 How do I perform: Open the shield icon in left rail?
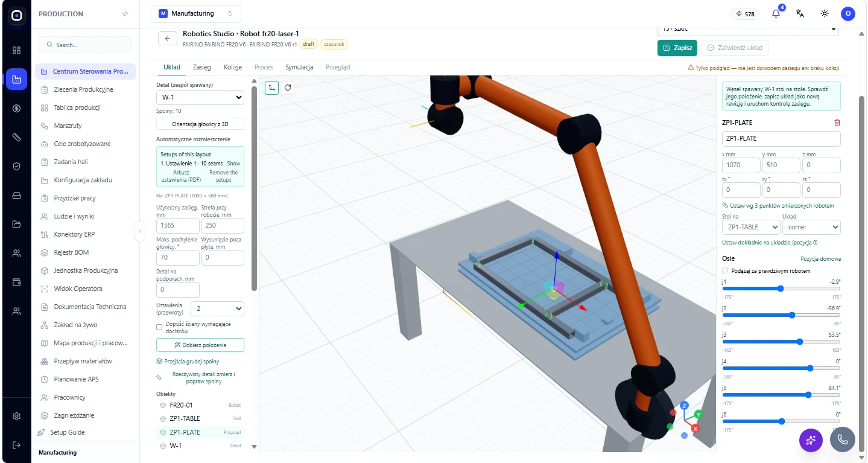pyautogui.click(x=16, y=167)
